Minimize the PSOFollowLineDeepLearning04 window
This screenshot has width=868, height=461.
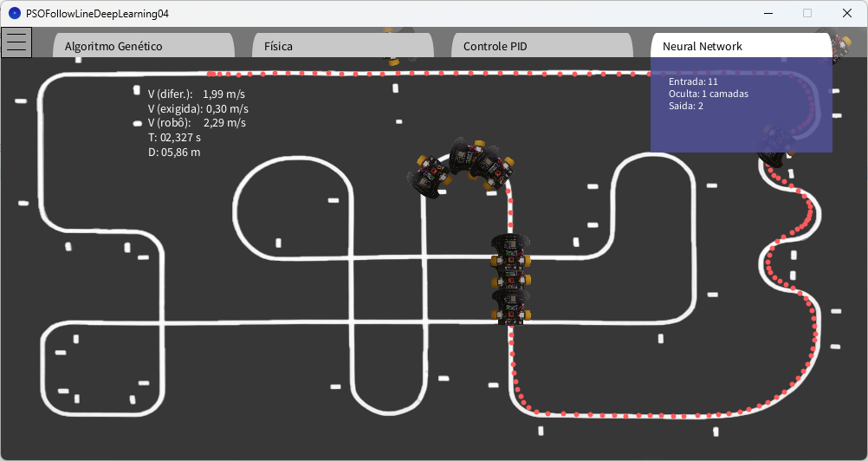pos(768,13)
